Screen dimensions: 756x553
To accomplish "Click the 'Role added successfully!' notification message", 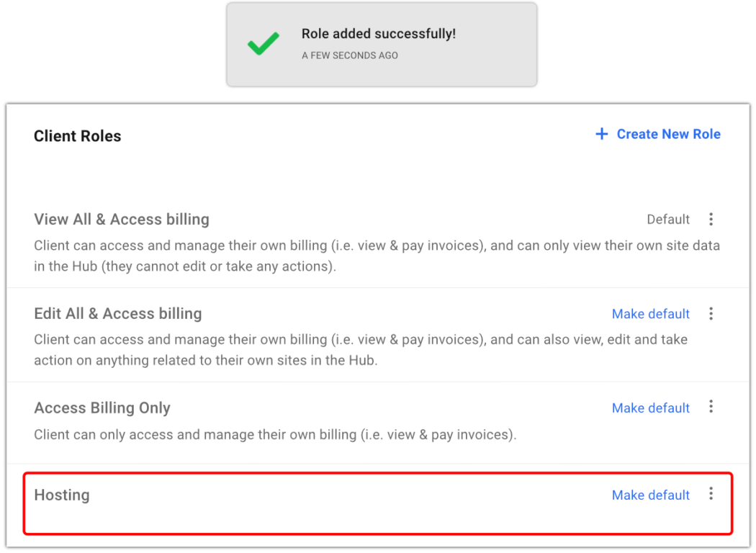I will tap(378, 34).
